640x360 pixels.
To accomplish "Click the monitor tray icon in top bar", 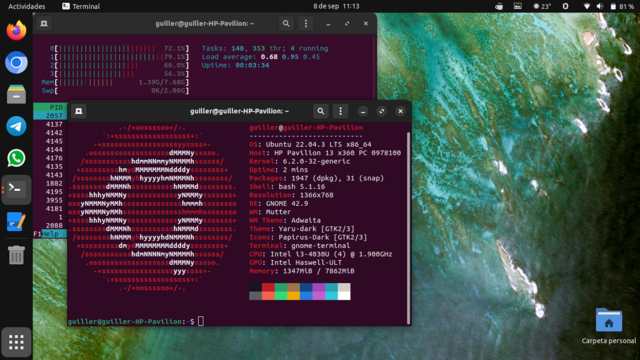I will pyautogui.click(x=518, y=6).
